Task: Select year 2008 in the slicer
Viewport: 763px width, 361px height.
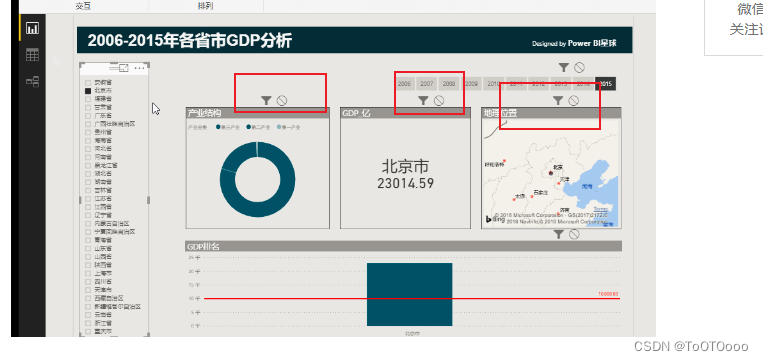Action: point(449,84)
